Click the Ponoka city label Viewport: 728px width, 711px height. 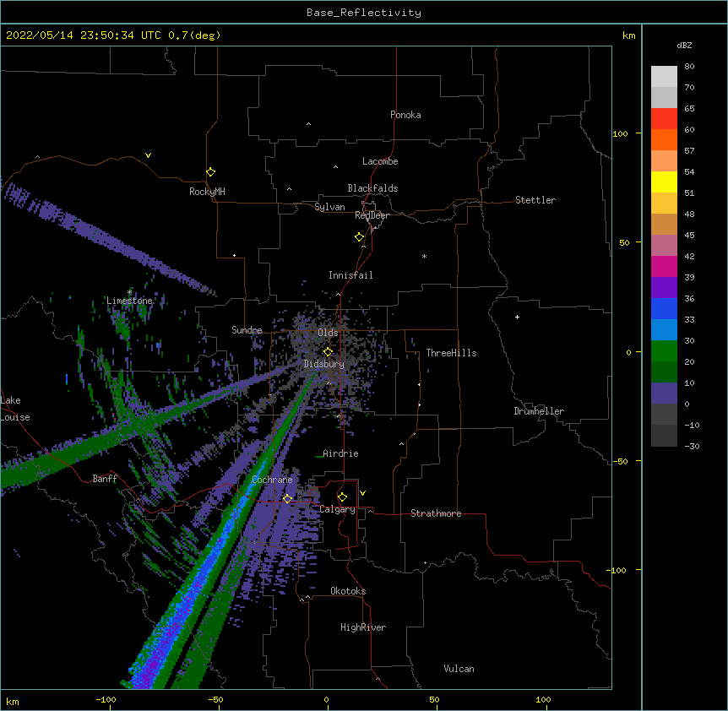click(405, 115)
